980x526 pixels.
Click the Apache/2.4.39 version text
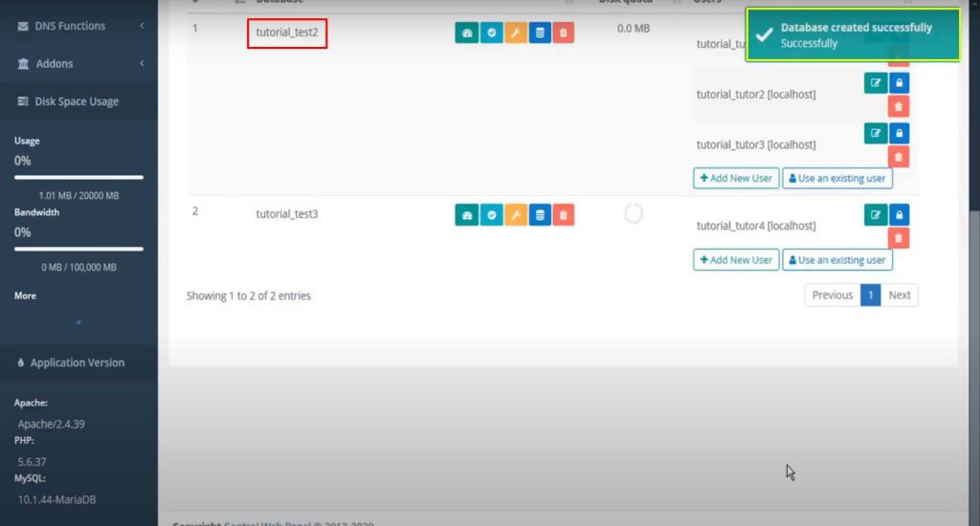pyautogui.click(x=52, y=425)
